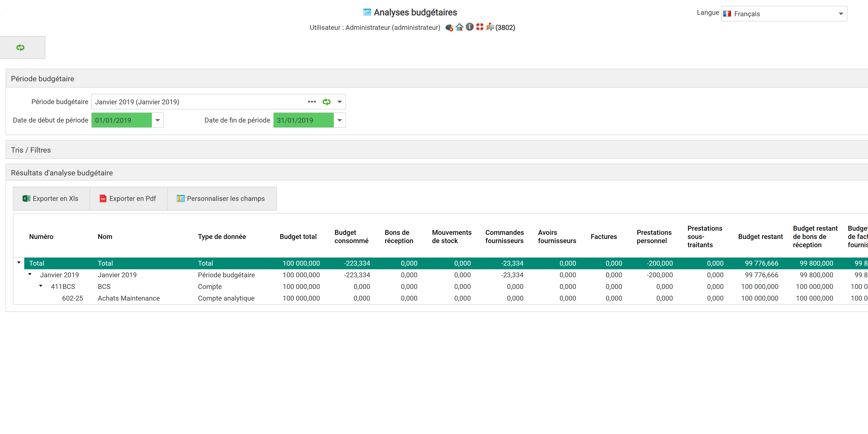Export results with Exporter en Xls
Screen dimensions: 868x434
click(51, 198)
